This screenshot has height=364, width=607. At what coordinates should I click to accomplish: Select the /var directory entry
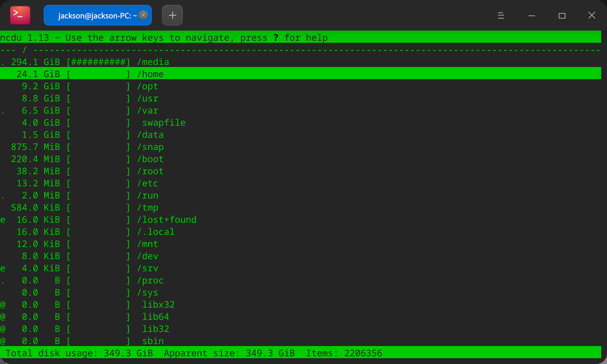coord(148,111)
